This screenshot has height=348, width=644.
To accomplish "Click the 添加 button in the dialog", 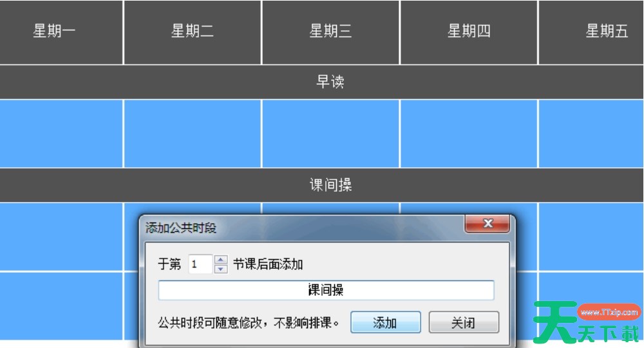I will 385,322.
